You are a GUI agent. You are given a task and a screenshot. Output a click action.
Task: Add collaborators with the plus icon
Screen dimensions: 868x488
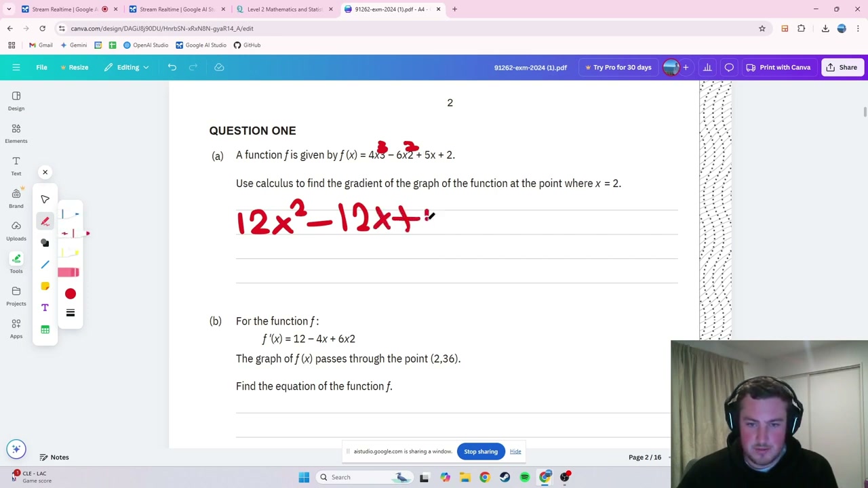pos(686,67)
